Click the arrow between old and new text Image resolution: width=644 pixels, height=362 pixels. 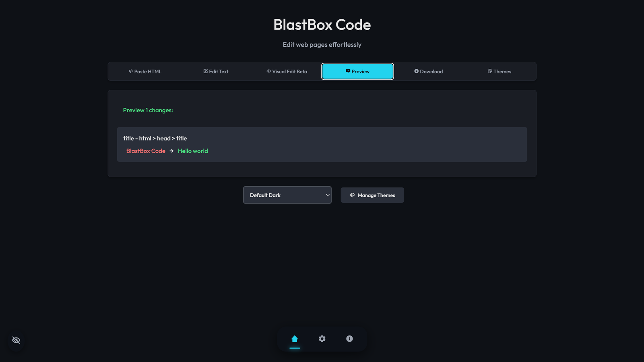click(x=171, y=151)
